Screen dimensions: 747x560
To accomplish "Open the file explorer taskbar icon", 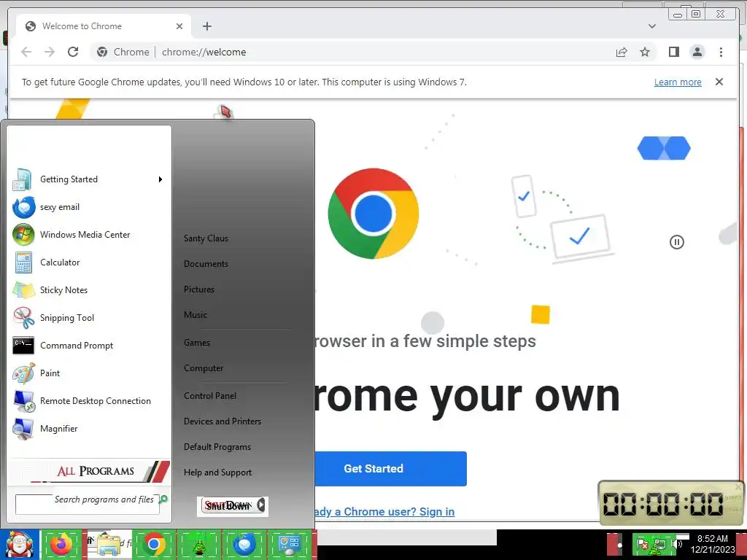I will point(109,545).
